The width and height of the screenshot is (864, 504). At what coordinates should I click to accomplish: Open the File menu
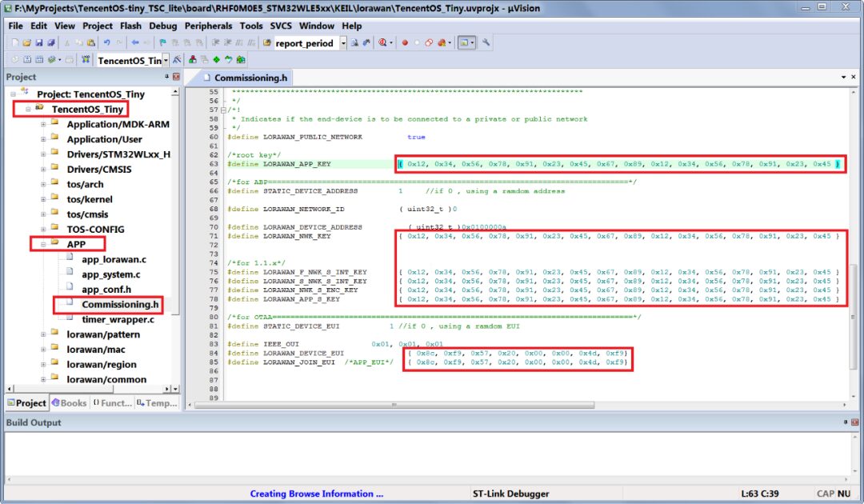pos(15,26)
